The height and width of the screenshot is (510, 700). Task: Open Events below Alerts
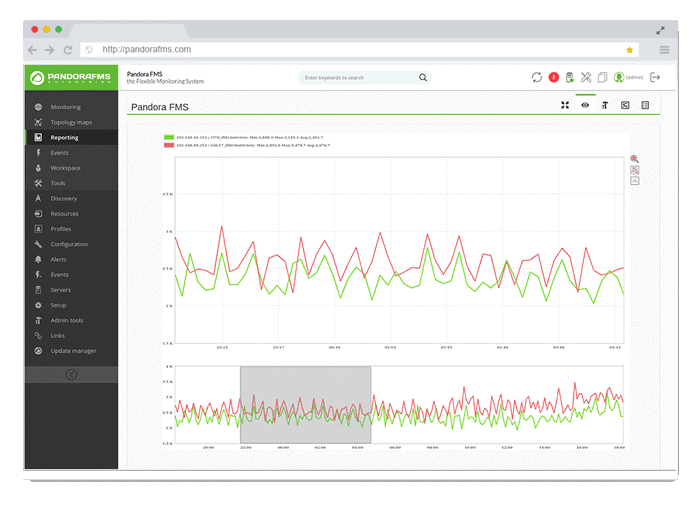(59, 275)
